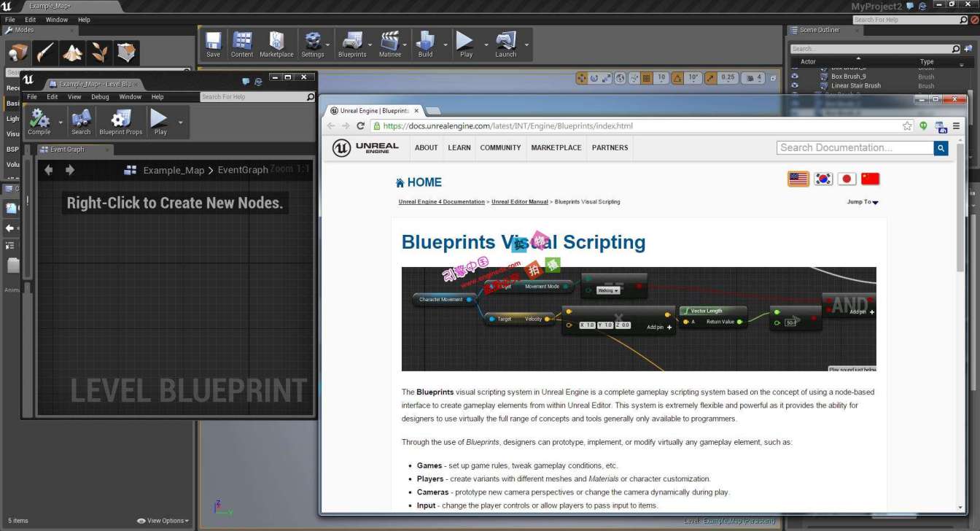The width and height of the screenshot is (980, 531).
Task: Open View Options in the content browser
Action: [163, 521]
